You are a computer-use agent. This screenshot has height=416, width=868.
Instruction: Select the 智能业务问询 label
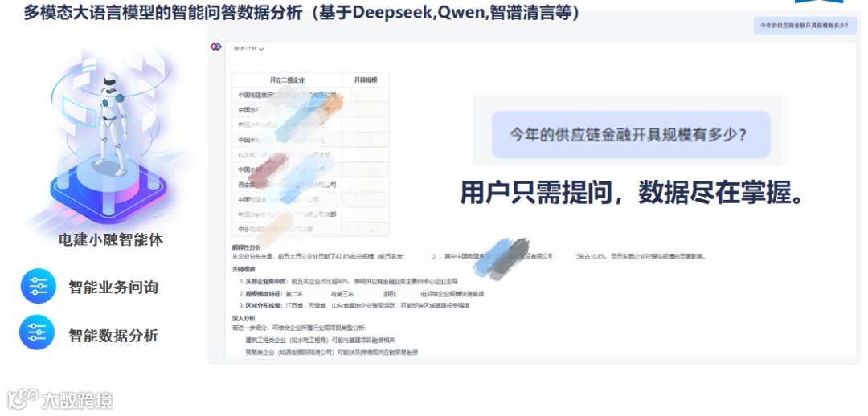tap(113, 288)
